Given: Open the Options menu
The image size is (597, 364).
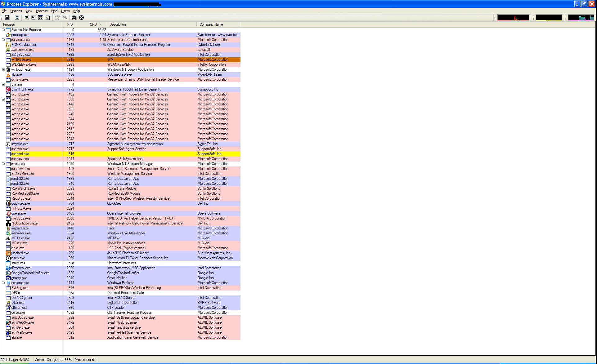Looking at the screenshot, I should (16, 11).
